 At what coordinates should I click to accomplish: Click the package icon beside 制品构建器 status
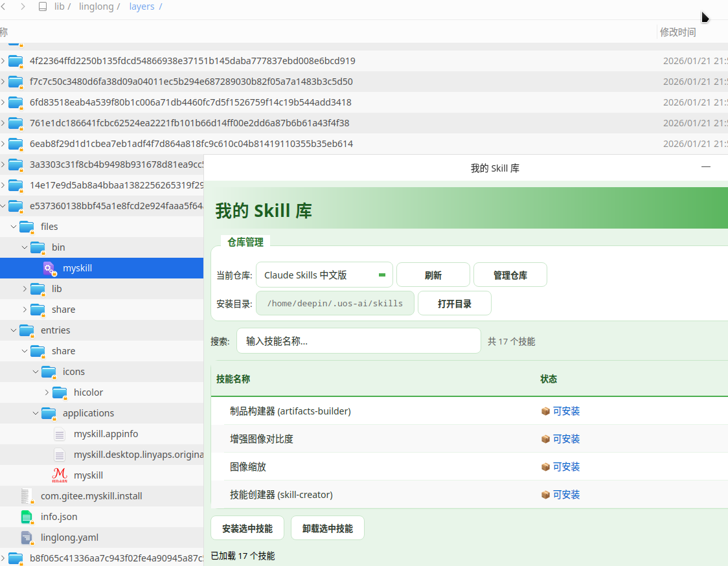545,411
